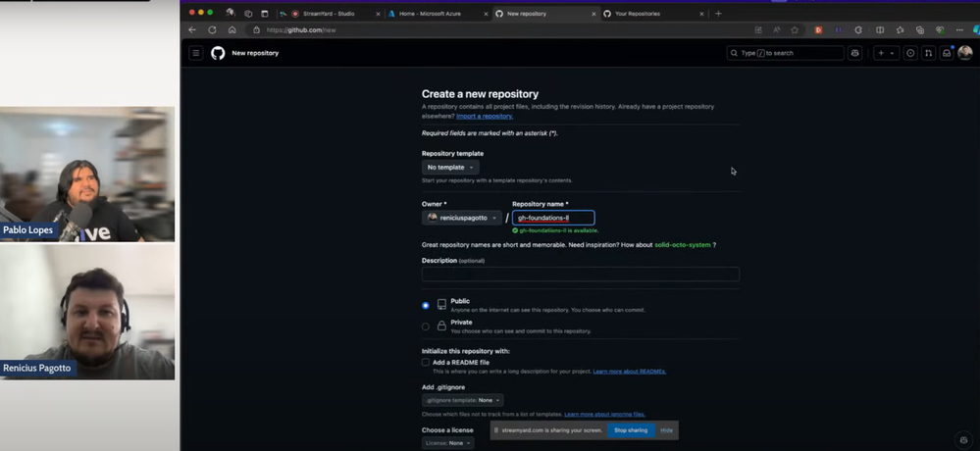Open GitHub Copilot chat icon in header
980x451 pixels.
pyautogui.click(x=854, y=53)
